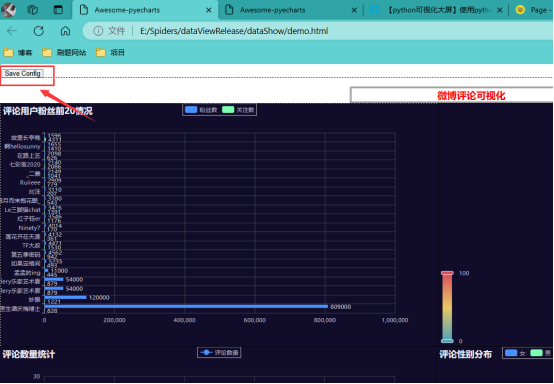
Task: Click the TF大叔 axis label
Action: click(x=31, y=246)
